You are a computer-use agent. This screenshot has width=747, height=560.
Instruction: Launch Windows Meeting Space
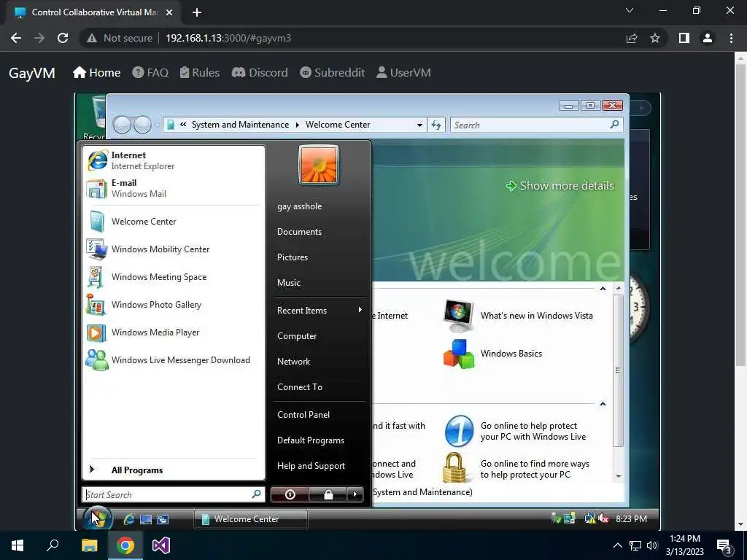[174, 276]
